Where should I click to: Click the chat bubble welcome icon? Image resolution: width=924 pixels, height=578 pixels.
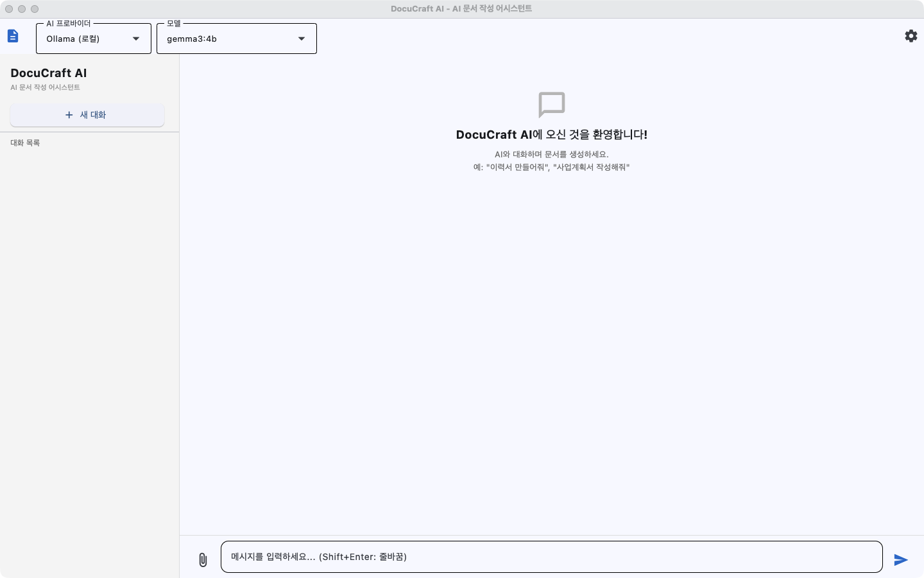(552, 105)
